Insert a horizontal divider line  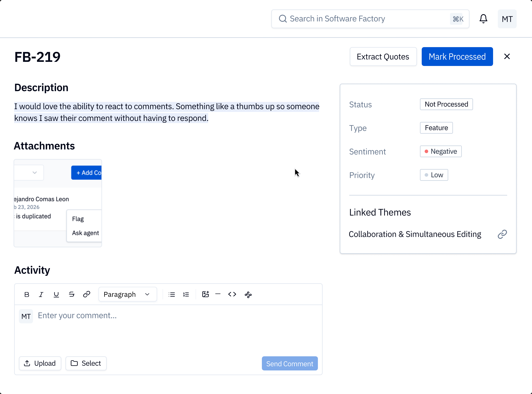coord(218,294)
